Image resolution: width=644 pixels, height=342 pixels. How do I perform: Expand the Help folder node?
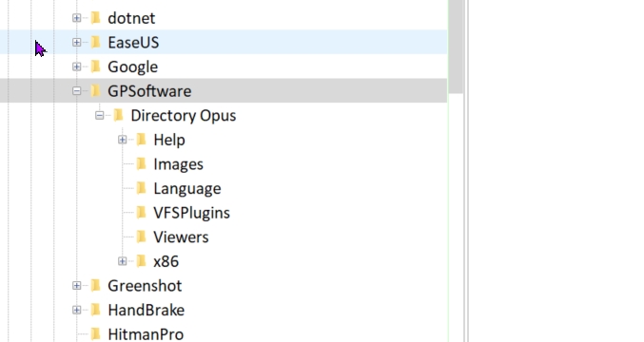coord(123,140)
